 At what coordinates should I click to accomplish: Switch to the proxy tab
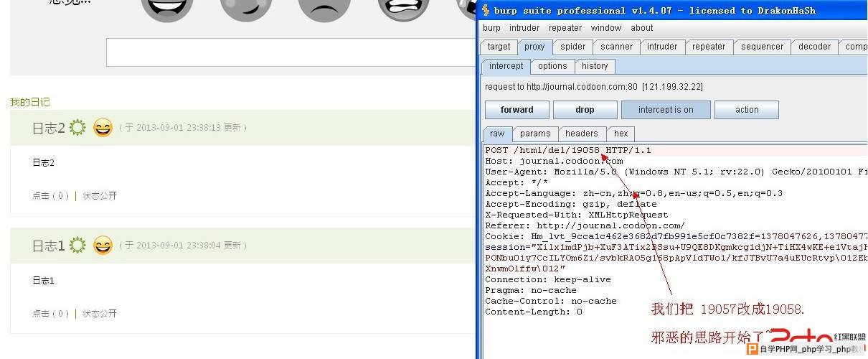pyautogui.click(x=534, y=47)
